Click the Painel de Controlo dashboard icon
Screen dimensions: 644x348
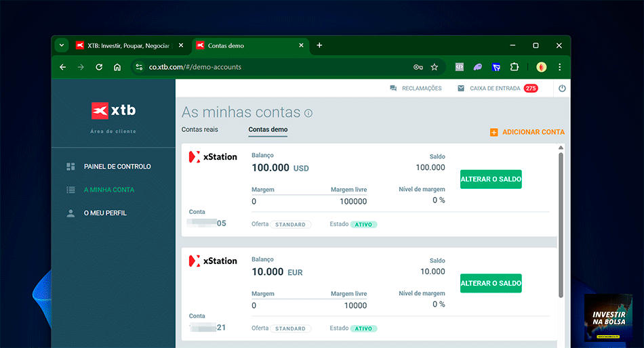pyautogui.click(x=71, y=167)
